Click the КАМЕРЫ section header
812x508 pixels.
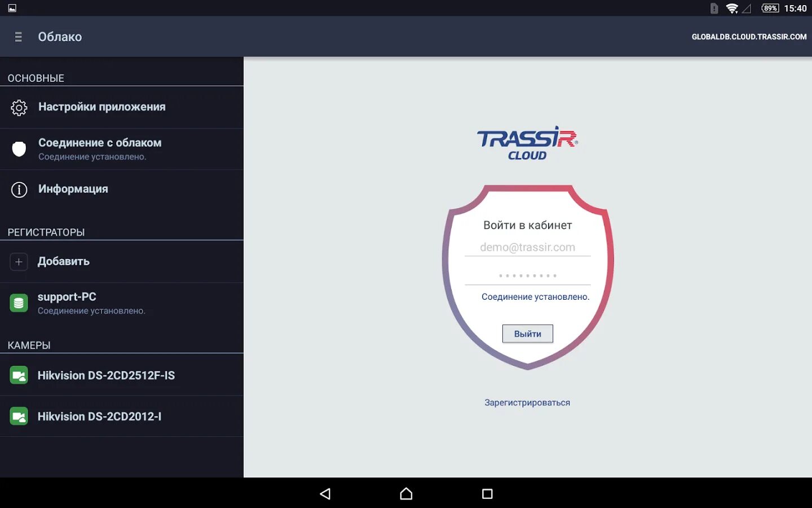point(29,345)
